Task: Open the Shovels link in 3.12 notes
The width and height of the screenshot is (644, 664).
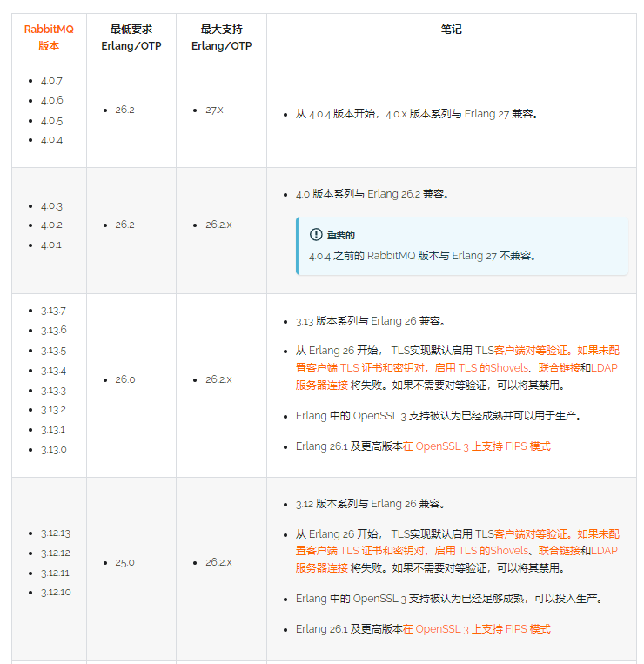Action: (x=509, y=551)
